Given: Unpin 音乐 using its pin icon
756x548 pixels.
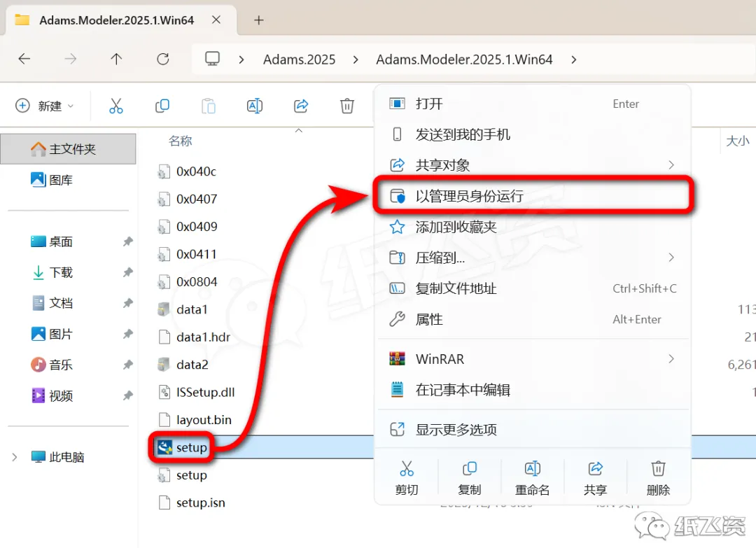Looking at the screenshot, I should (x=128, y=365).
